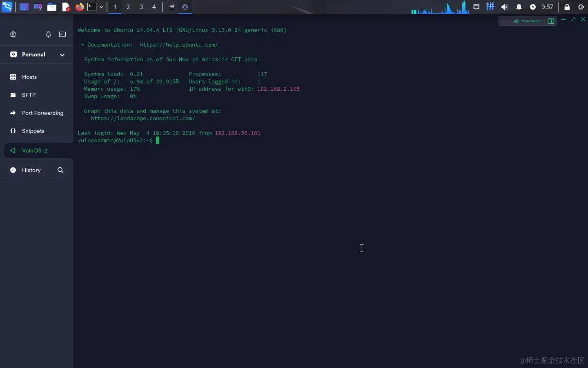Click the 'Swap usage: 0%' text
This screenshot has height=368, width=588.
tap(110, 96)
